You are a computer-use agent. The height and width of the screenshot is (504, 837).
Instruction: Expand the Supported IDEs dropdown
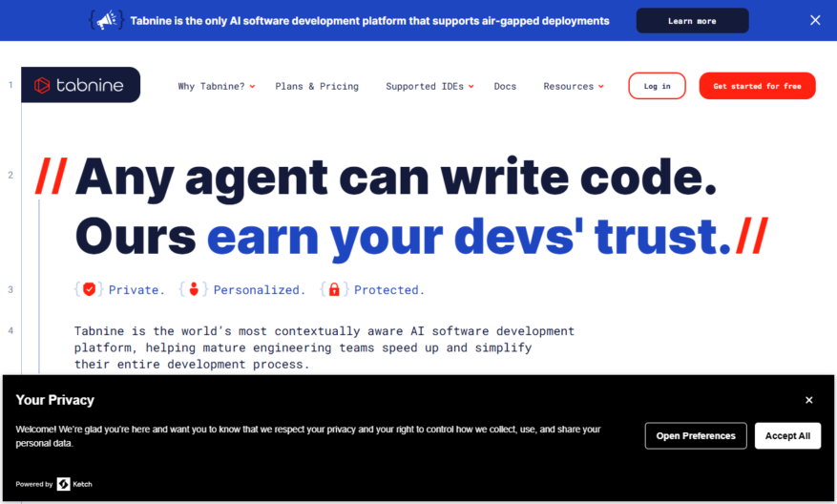click(429, 86)
